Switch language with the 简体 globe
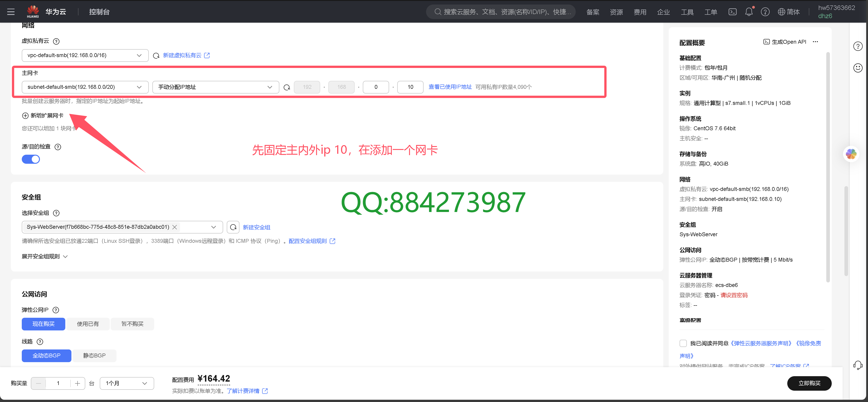The height and width of the screenshot is (402, 868). click(x=788, y=12)
